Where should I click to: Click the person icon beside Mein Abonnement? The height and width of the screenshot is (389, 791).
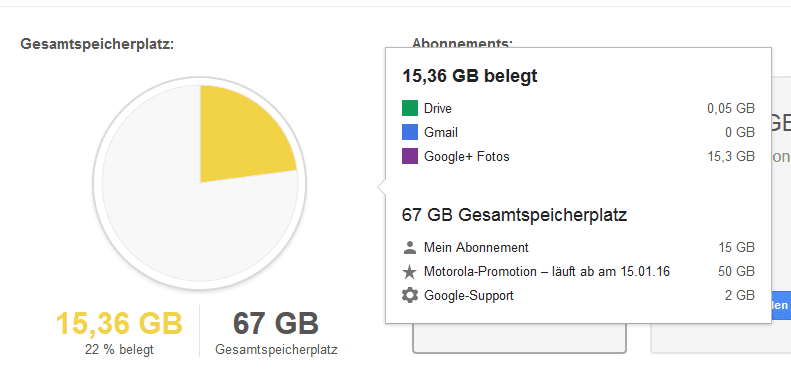410,248
